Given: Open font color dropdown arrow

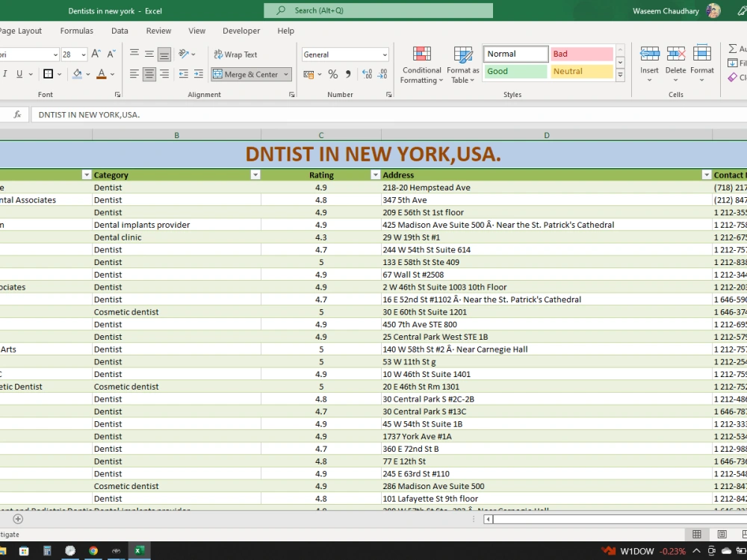Looking at the screenshot, I should coord(113,74).
